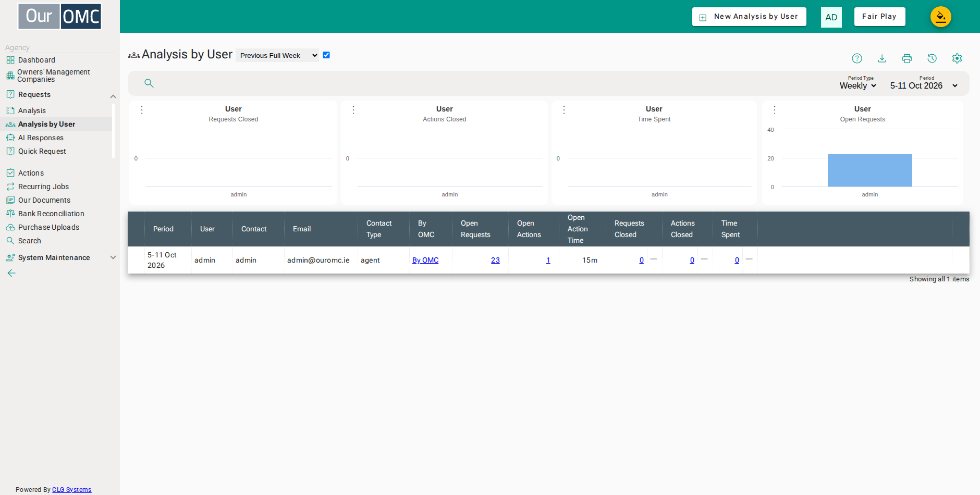Open the AD user avatar
This screenshot has height=495, width=980.
coord(831,17)
